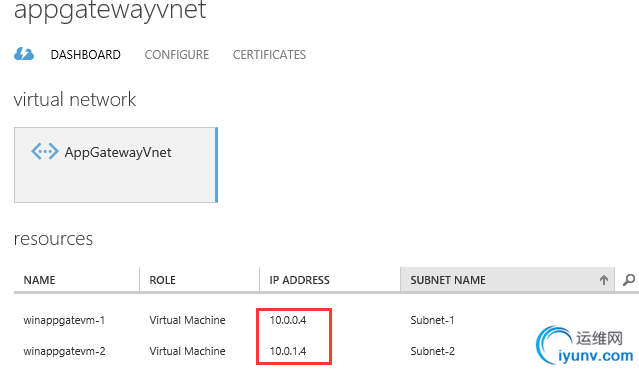Click the AppGatewayVnet label text
This screenshot has width=639, height=372.
118,152
